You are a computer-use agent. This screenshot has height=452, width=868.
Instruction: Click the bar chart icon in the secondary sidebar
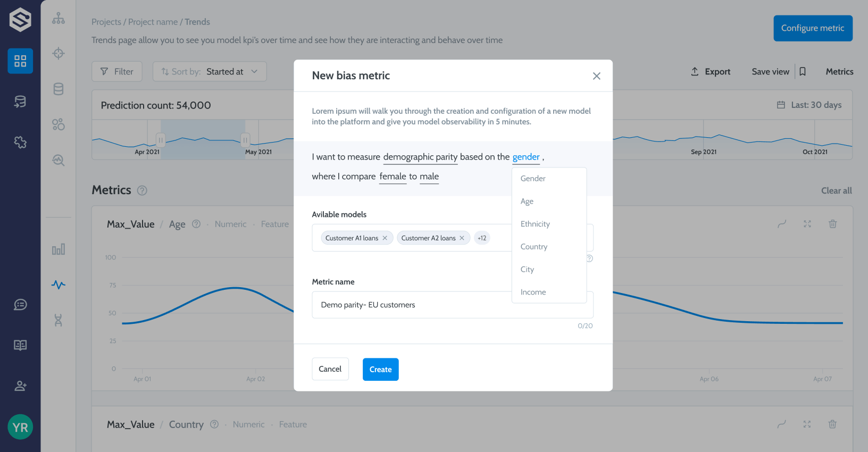pos(59,249)
